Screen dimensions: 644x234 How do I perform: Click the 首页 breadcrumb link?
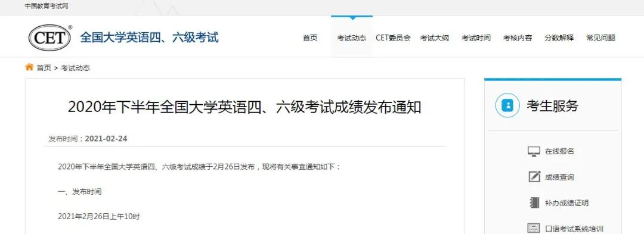(44, 68)
